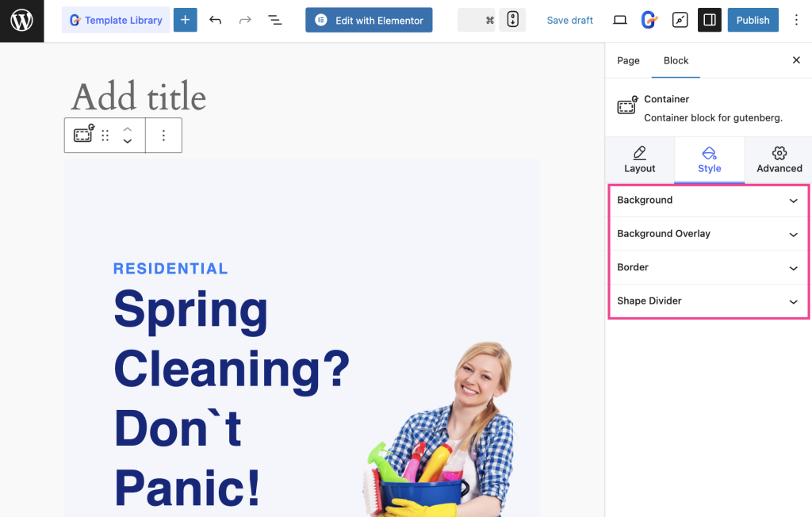Click the Container block icon in block toolbar
Screen dimensions: 812x517
(x=82, y=135)
